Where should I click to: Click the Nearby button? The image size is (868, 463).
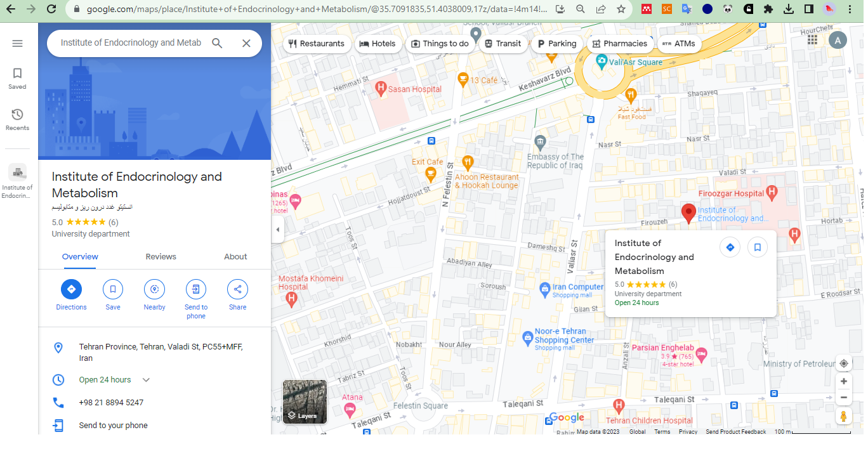[154, 289]
